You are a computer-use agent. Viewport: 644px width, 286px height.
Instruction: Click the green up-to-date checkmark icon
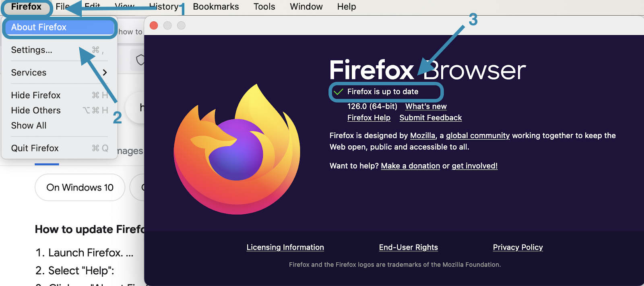tap(339, 92)
